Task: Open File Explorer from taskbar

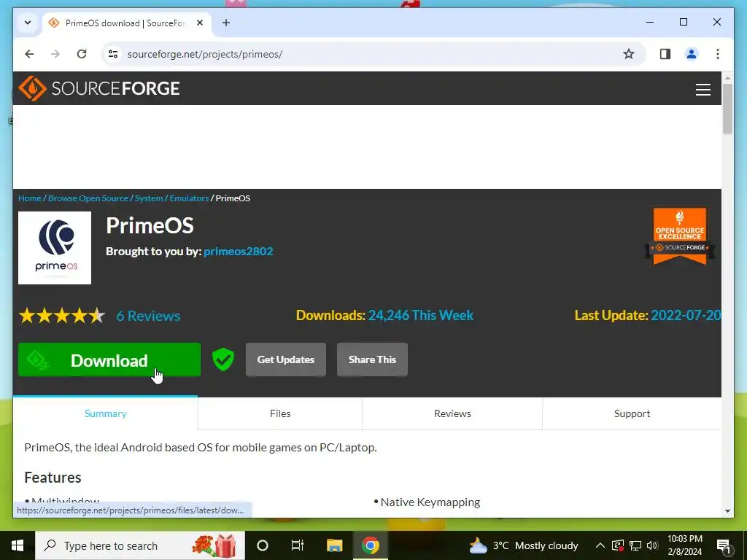Action: pyautogui.click(x=334, y=545)
